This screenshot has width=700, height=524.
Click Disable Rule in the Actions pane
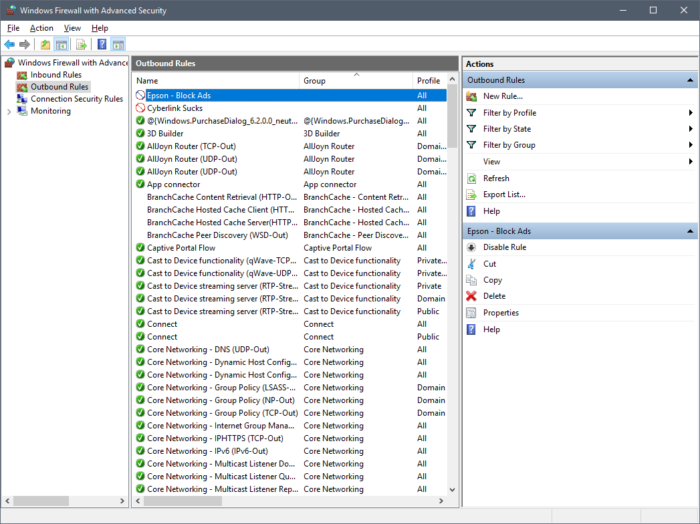504,247
